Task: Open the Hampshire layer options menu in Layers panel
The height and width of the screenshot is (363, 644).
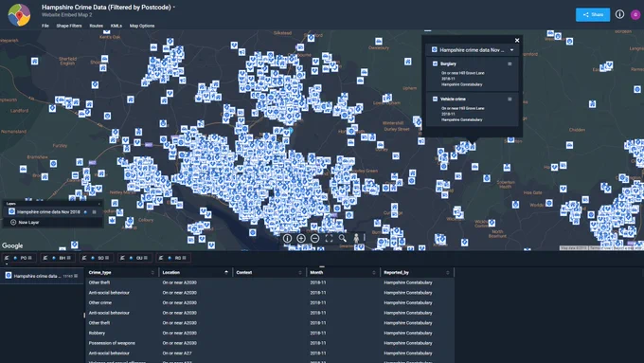Action: pos(94,212)
